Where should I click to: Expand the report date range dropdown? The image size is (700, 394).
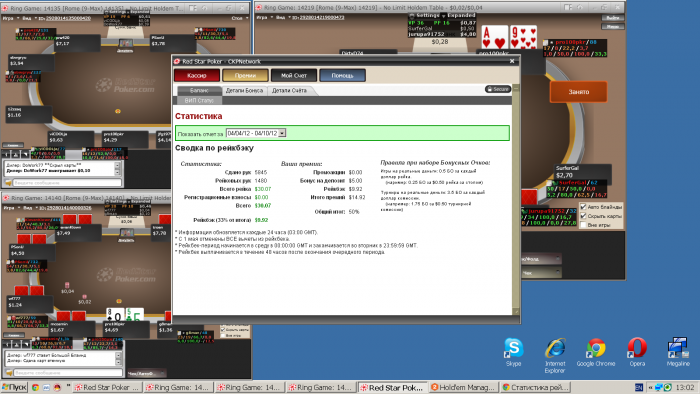(282, 133)
